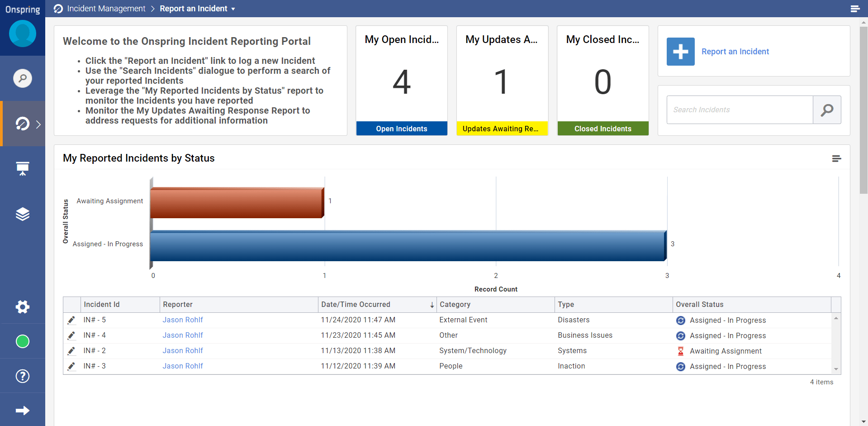Select cell "External Event"
Screen dimensions: 868x426
[496, 320]
